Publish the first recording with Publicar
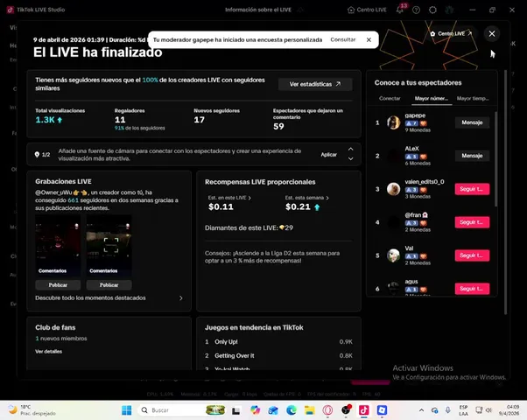The height and width of the screenshot is (420, 527). pos(58,285)
